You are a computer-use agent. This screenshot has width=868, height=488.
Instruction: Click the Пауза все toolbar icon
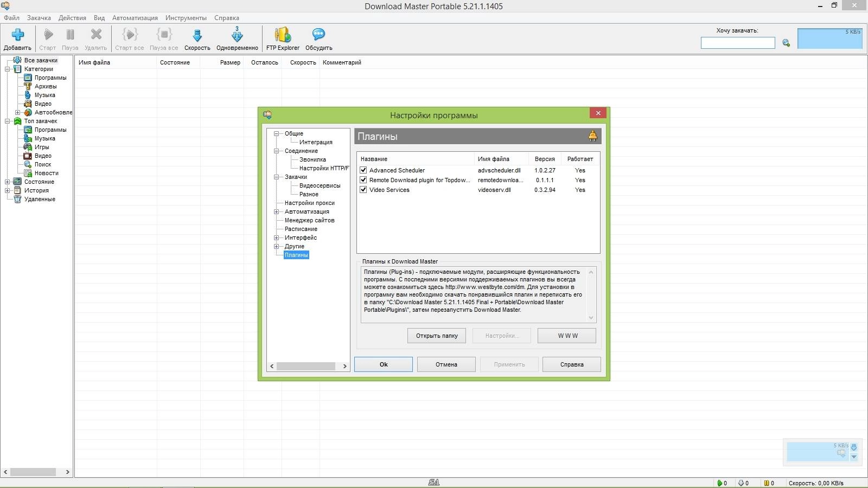pos(164,35)
